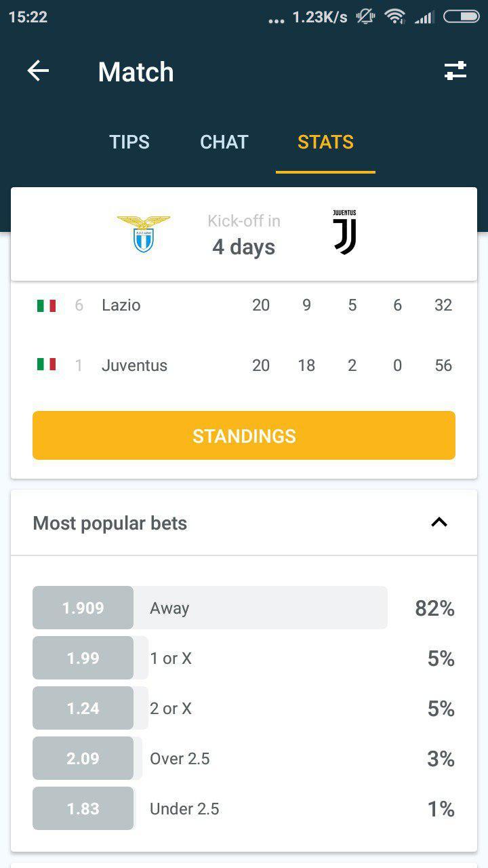Select the 1.909 Away odds button
488x868 pixels.
(x=83, y=608)
